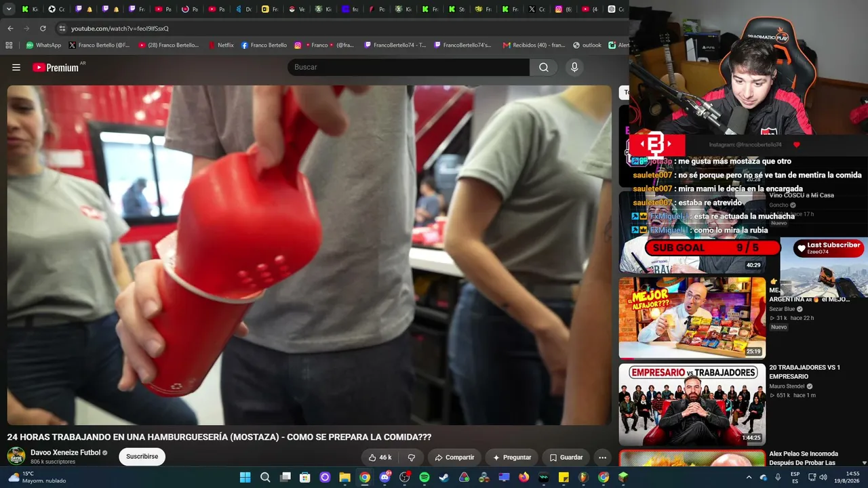Screen dimensions: 868x488
Task: Open the Chrome apps grid in the bookmarks bar
Action: [9, 45]
